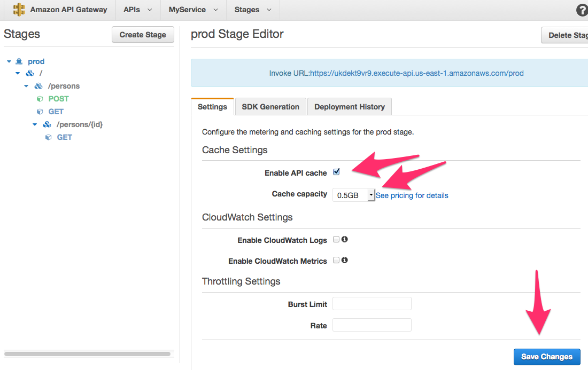Screen dimensions: 588x370
Task: Open the MyService dropdown menu
Action: click(x=193, y=10)
